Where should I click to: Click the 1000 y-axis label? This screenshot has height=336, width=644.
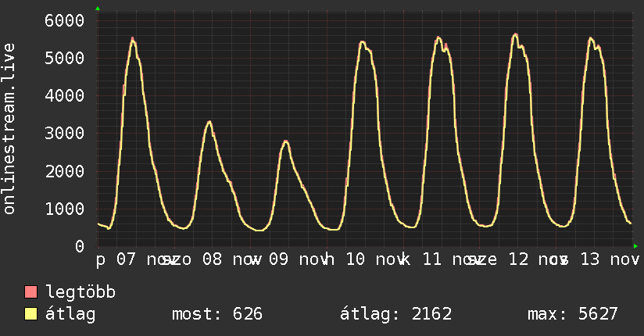point(65,209)
